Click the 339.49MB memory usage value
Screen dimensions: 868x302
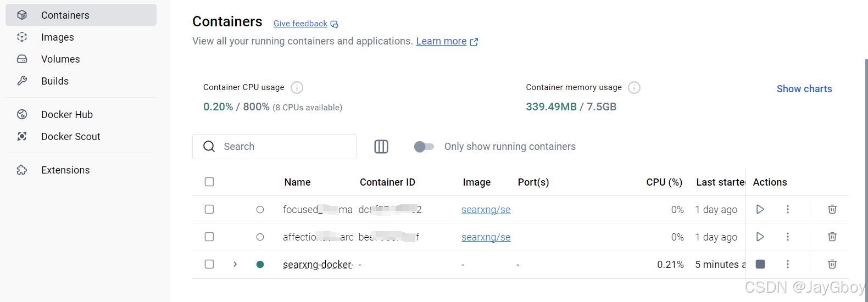pos(551,107)
